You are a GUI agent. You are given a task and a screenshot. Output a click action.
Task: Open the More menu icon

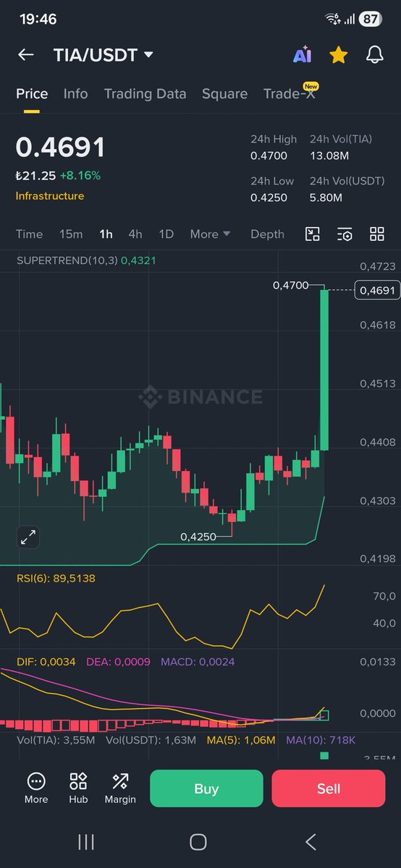(x=35, y=788)
